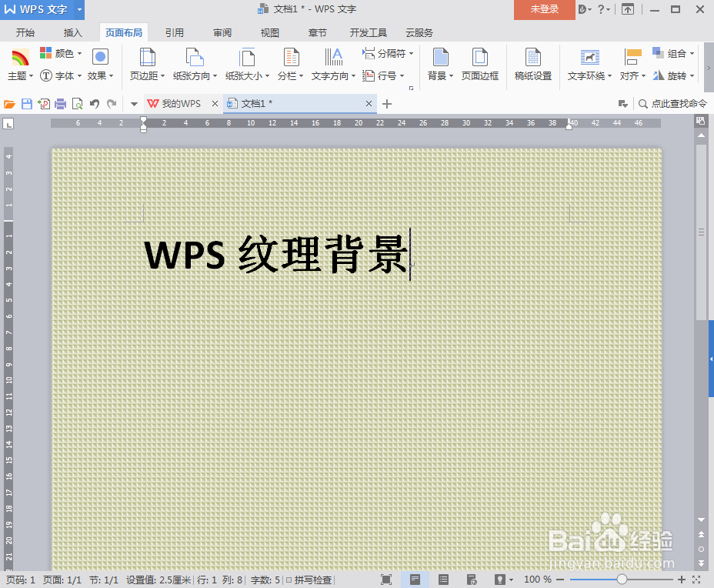Image resolution: width=714 pixels, height=588 pixels.
Task: Switch to the 开始 tab
Action: [25, 33]
